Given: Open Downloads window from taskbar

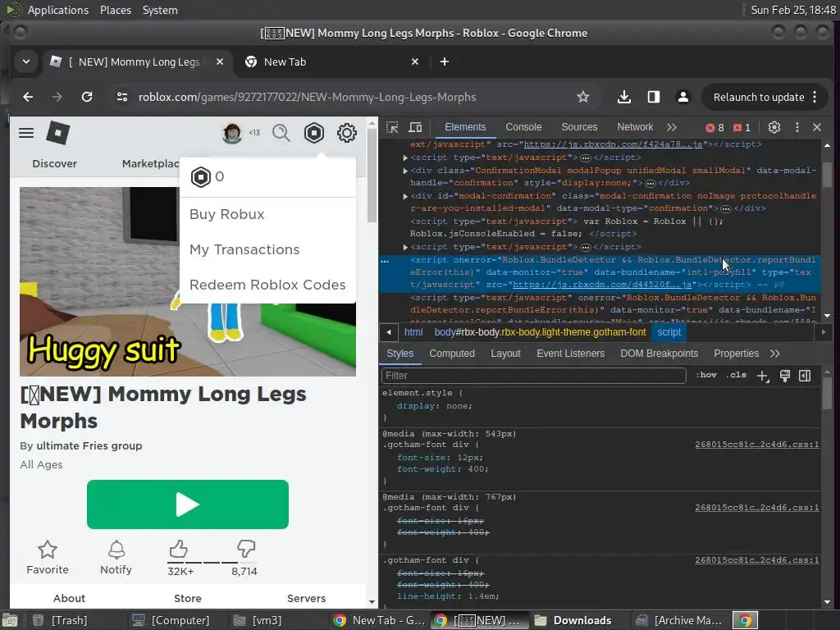Looking at the screenshot, I should (573, 620).
